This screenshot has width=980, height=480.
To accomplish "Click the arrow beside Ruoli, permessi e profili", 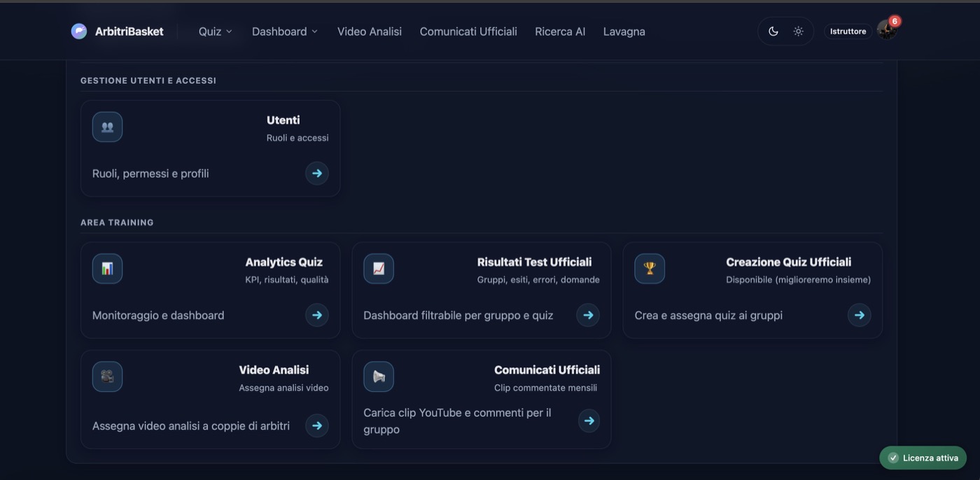I will pyautogui.click(x=317, y=173).
